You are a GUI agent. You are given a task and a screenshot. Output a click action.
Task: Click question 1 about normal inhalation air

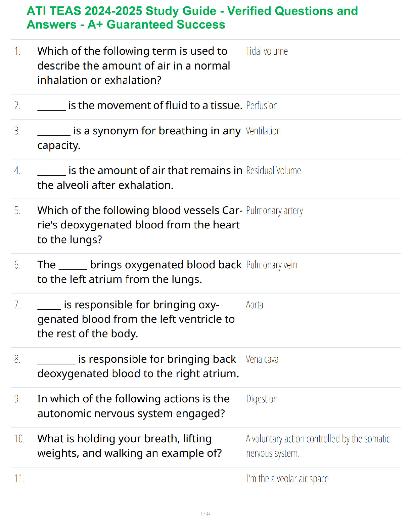tap(134, 65)
